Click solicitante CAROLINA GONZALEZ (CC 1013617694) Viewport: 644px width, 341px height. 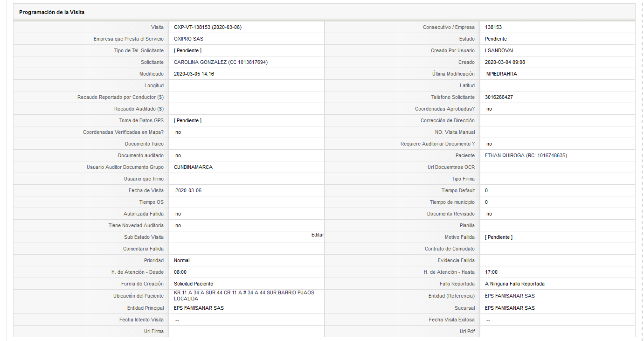(221, 62)
